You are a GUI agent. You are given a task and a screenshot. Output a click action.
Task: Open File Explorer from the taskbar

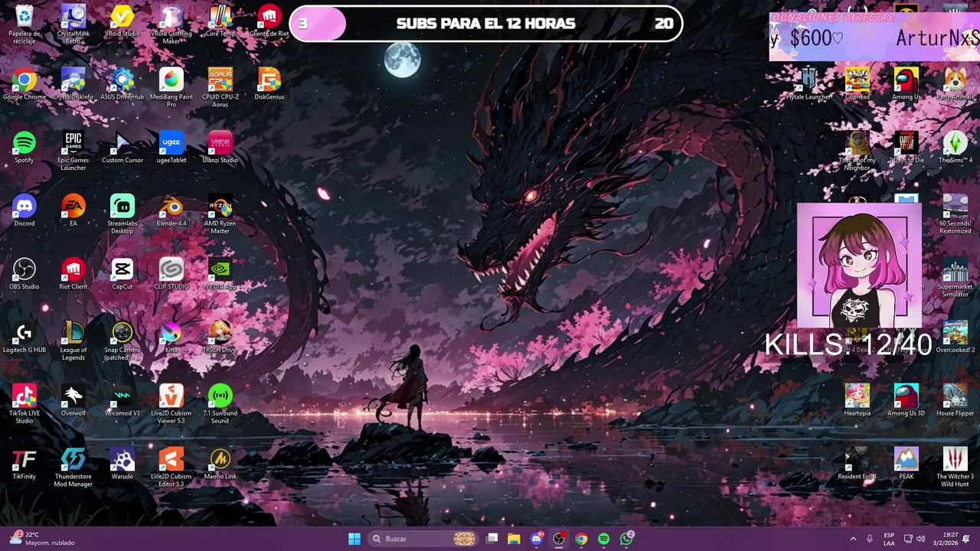pos(514,539)
